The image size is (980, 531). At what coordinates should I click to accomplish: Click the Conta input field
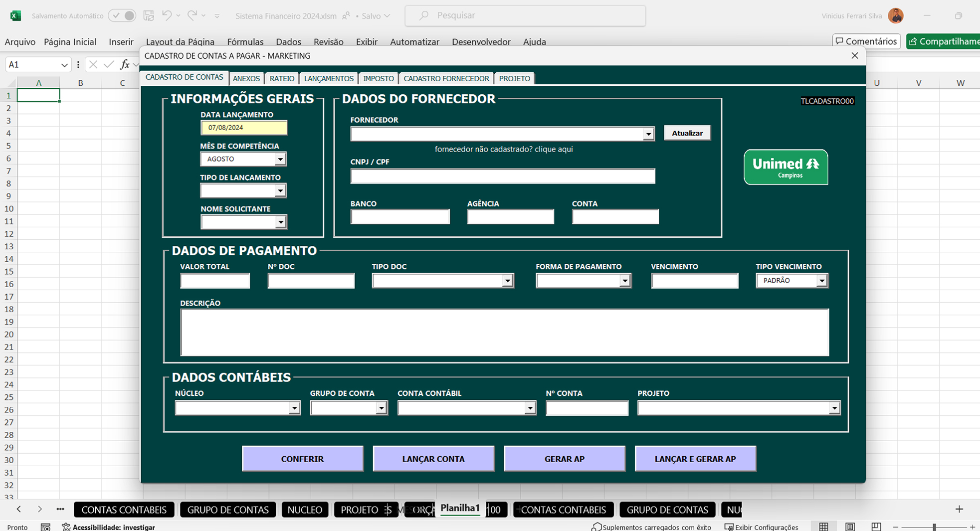615,216
